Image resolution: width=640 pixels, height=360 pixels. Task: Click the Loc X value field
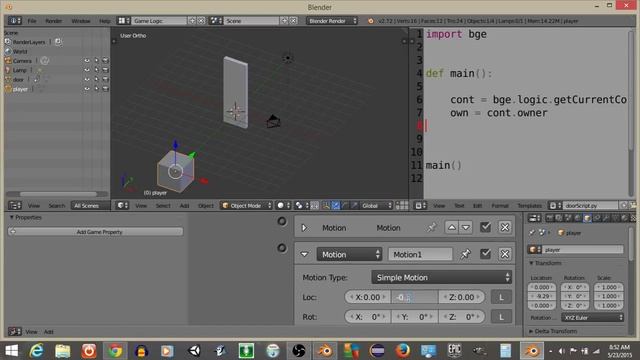(367, 297)
